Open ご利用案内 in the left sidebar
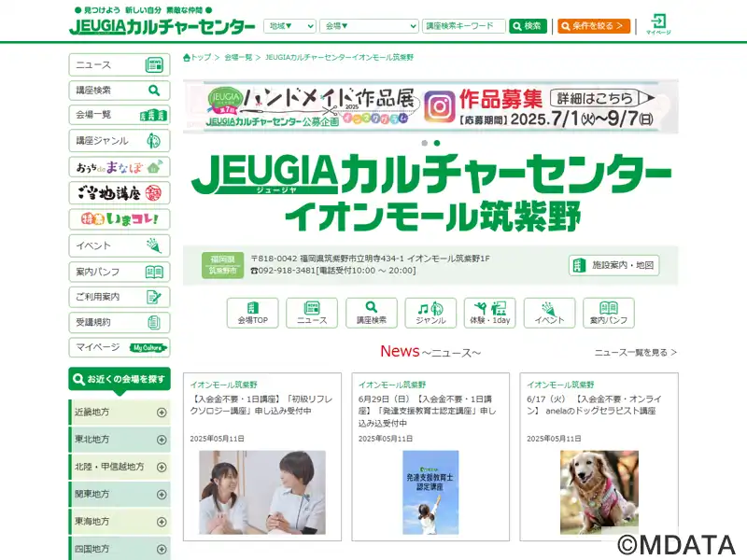The width and height of the screenshot is (747, 560). click(x=120, y=297)
